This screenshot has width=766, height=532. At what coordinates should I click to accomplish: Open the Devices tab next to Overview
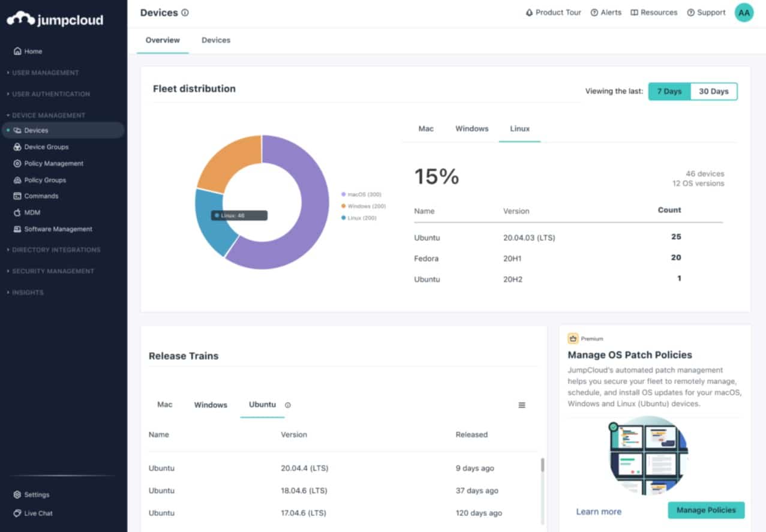coord(215,40)
